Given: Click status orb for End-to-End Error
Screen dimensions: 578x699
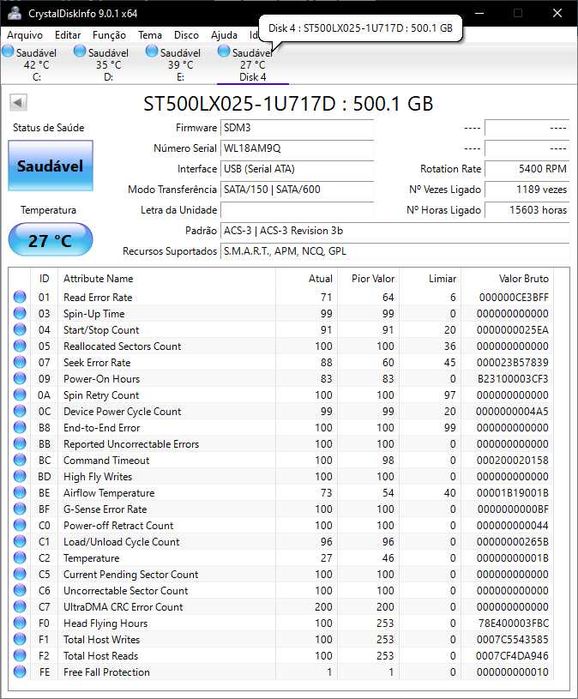Looking at the screenshot, I should pos(20,427).
